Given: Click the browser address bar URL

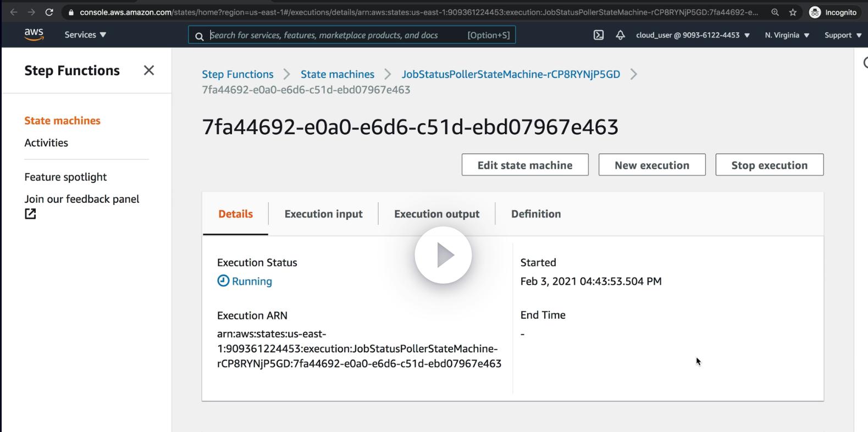Looking at the screenshot, I should (419, 12).
